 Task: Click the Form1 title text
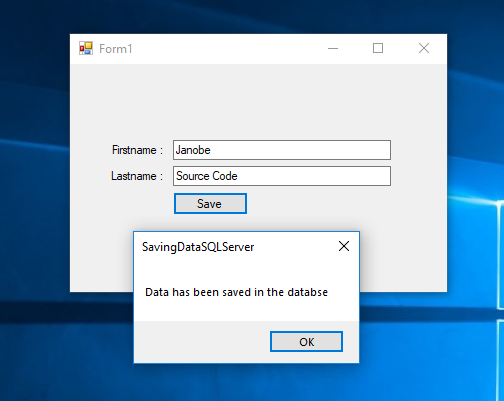click(x=116, y=49)
